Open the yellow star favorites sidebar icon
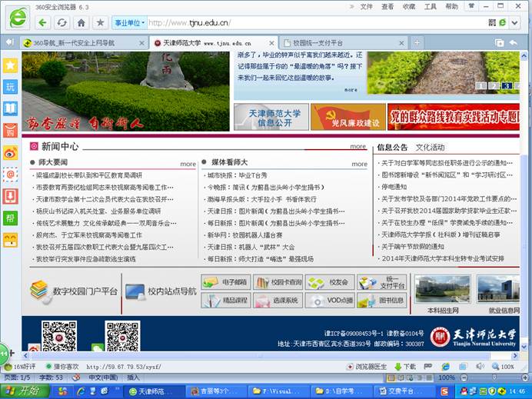 tap(10, 65)
